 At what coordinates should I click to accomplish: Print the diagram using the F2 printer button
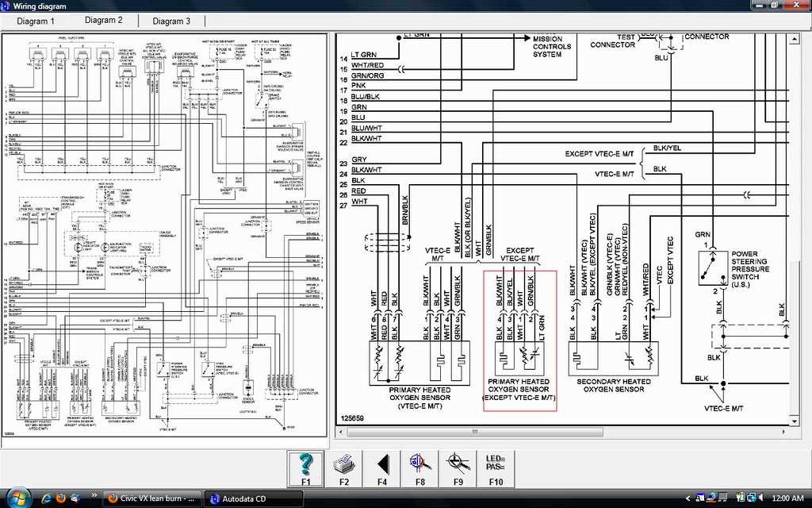tap(344, 468)
